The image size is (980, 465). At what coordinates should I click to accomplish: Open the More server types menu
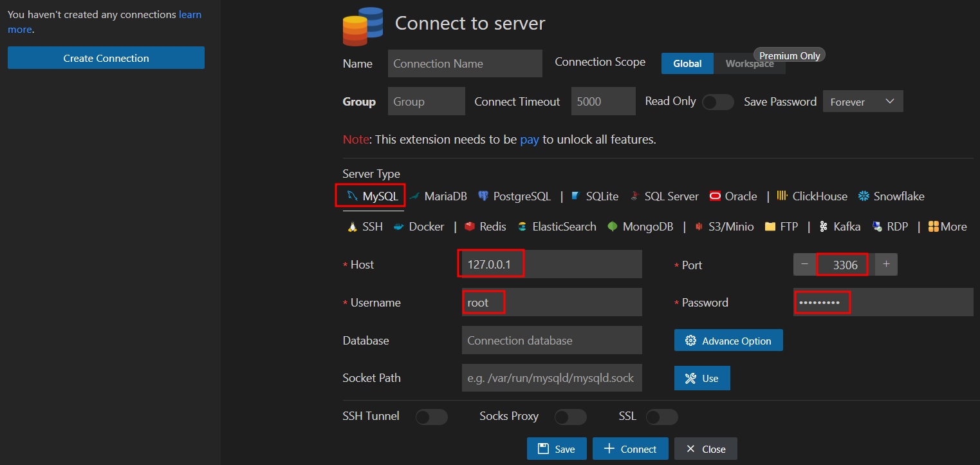947,227
